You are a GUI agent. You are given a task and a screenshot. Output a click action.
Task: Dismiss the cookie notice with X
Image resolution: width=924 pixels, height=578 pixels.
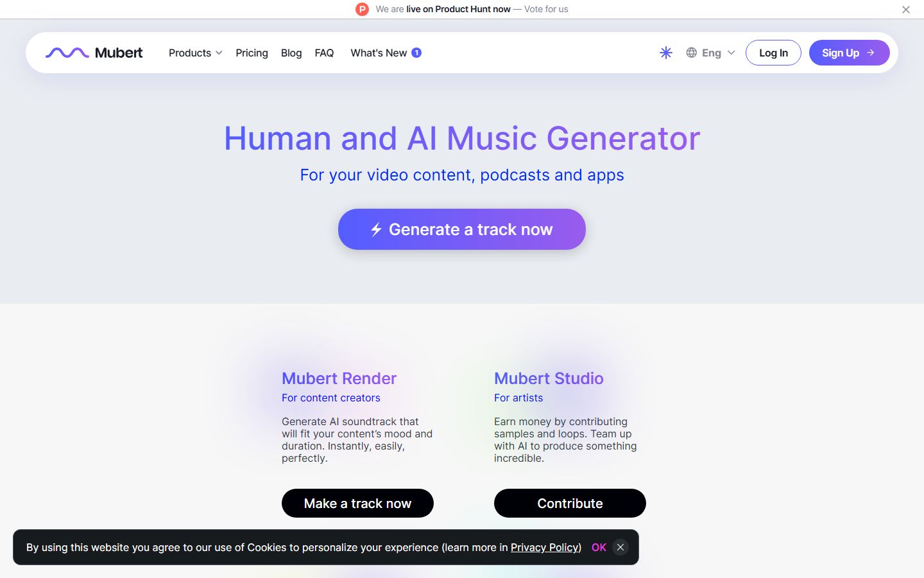(620, 547)
